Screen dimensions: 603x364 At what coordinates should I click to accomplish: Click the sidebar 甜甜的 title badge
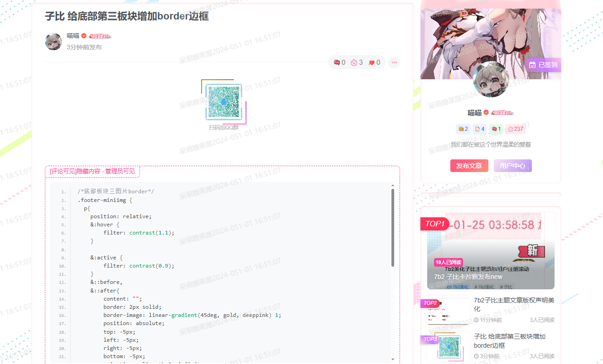tap(502, 113)
